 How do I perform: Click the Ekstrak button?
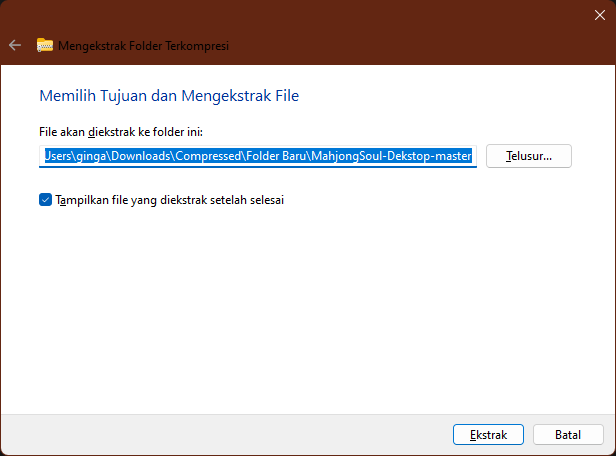coord(488,435)
